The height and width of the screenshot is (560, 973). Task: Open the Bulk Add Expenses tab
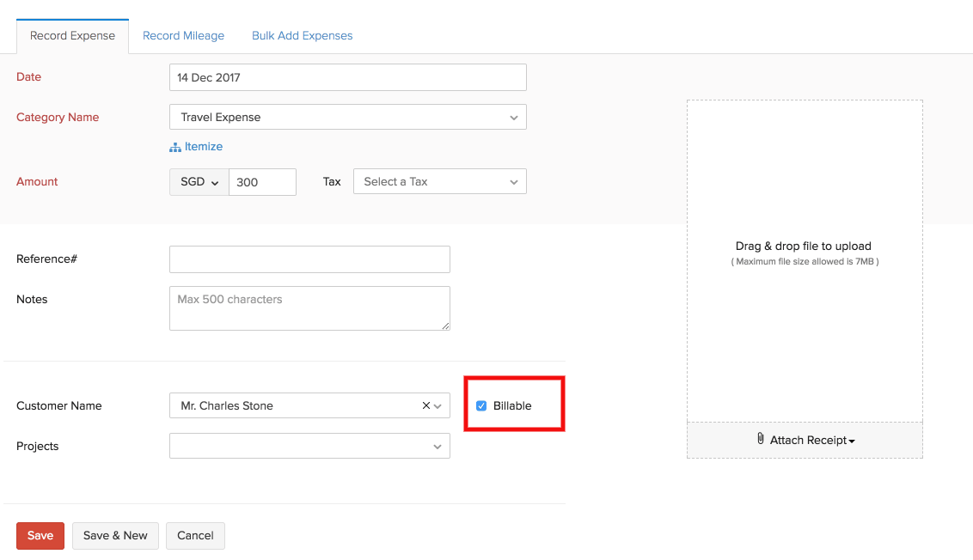(x=302, y=35)
